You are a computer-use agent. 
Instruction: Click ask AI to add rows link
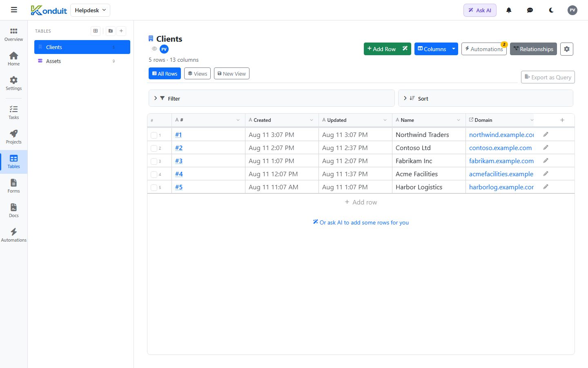tap(361, 222)
